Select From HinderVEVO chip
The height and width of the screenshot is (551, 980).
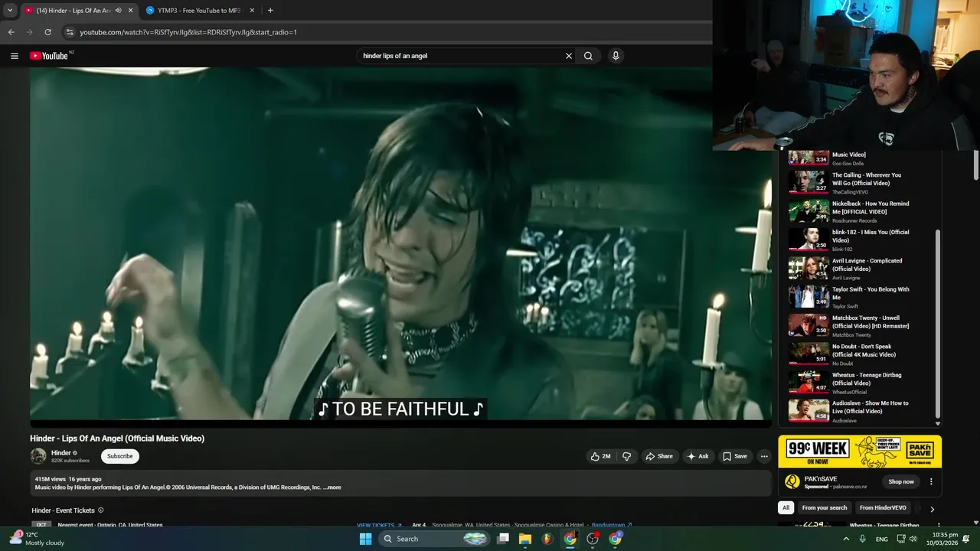click(883, 508)
